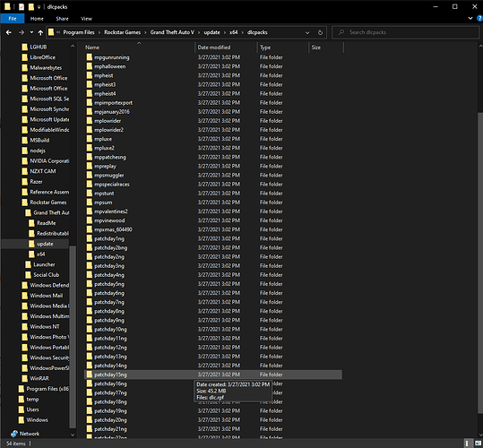Select the patchday20ng folder
This screenshot has width=483, height=448.
pos(110,420)
